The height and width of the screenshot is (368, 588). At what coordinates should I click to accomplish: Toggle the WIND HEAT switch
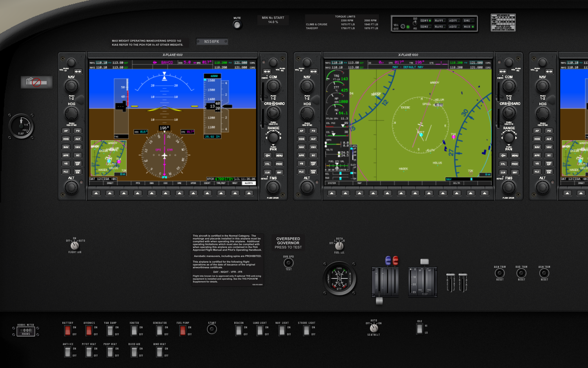pyautogui.click(x=160, y=352)
